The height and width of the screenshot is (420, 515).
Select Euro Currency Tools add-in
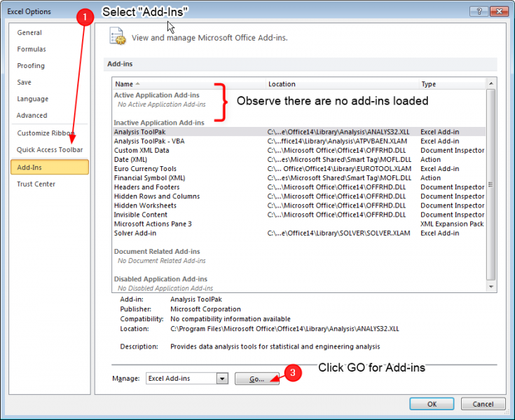pos(298,168)
